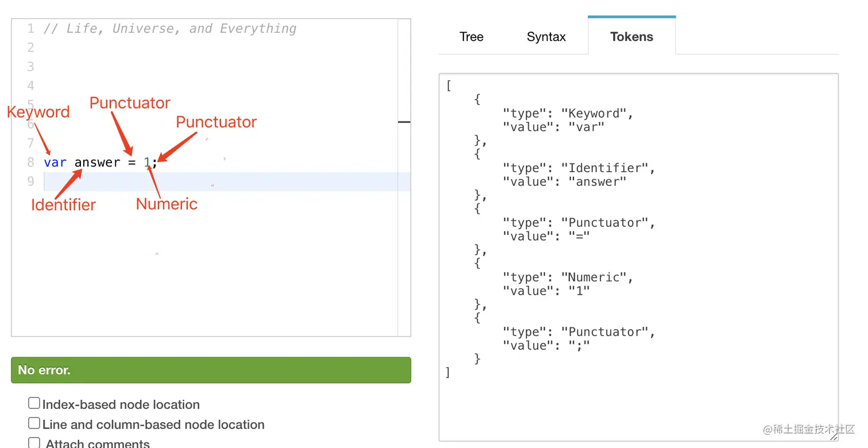Screen dimensions: 868x448
Task: Check the Attach comments option
Action: click(x=34, y=443)
